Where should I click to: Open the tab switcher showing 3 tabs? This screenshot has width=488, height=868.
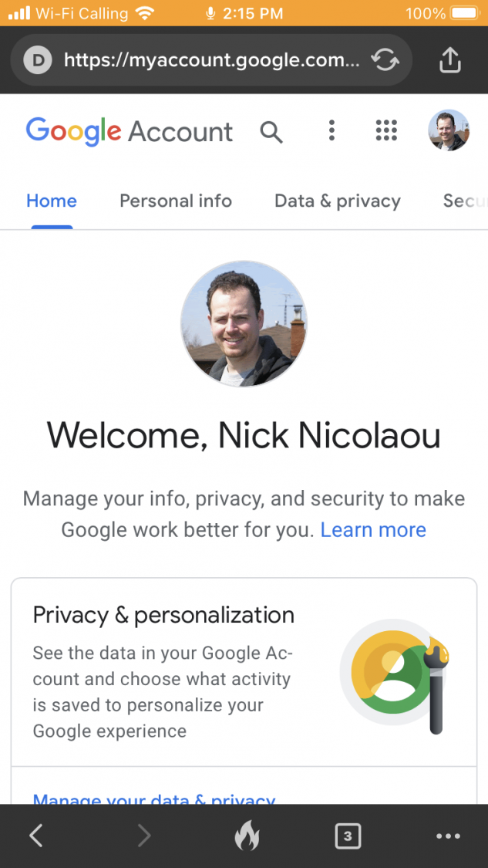click(348, 836)
